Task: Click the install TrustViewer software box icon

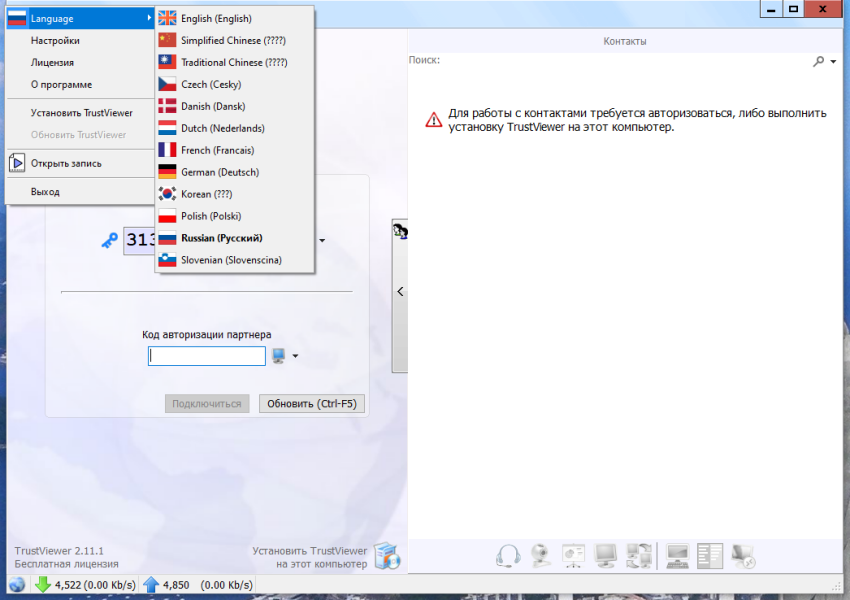Action: (x=387, y=556)
